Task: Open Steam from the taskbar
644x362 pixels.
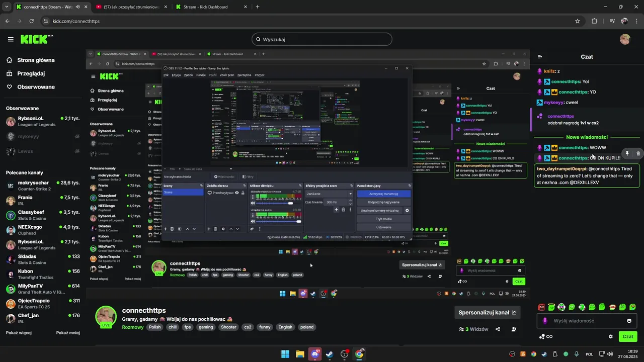Action: (330, 354)
